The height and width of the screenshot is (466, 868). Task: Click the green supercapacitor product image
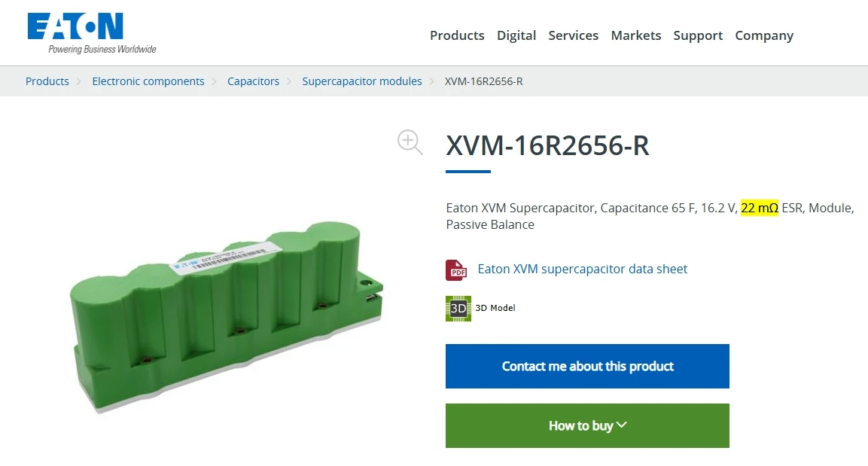[x=227, y=317]
